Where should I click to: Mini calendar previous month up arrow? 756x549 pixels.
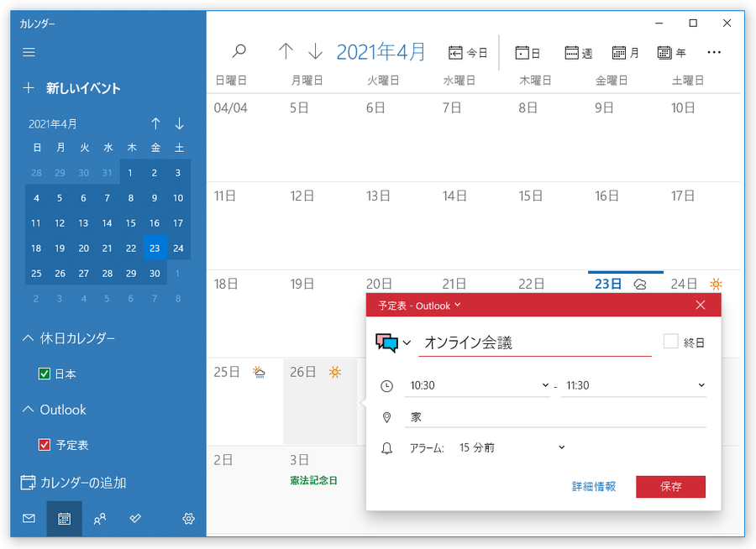pyautogui.click(x=155, y=124)
